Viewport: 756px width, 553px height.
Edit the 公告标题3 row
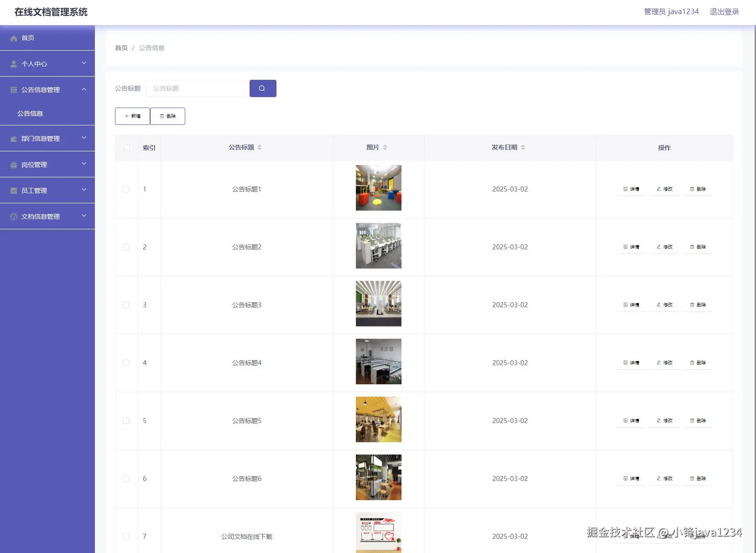(x=664, y=305)
